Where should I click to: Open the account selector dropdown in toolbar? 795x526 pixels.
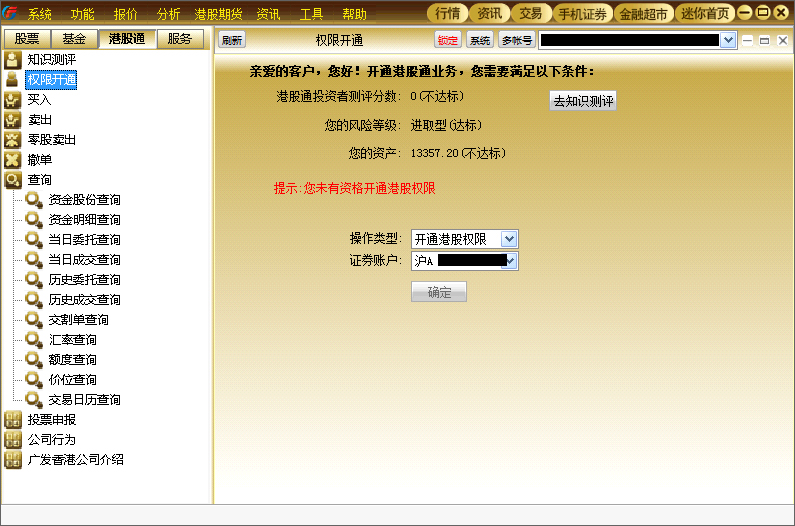click(728, 40)
